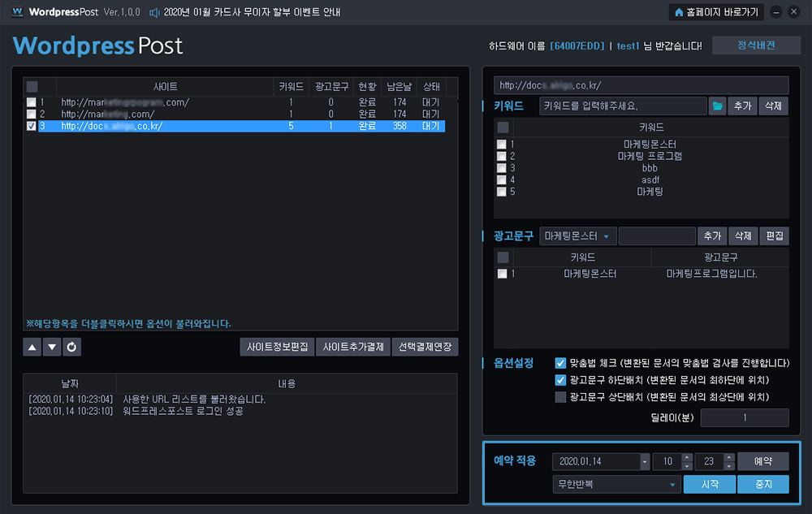Screen dimensions: 812x514
Task: Move selected site up with arrow button
Action: (32, 347)
